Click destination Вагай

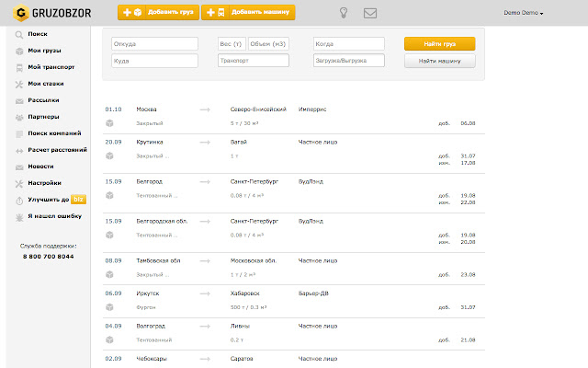click(x=239, y=142)
